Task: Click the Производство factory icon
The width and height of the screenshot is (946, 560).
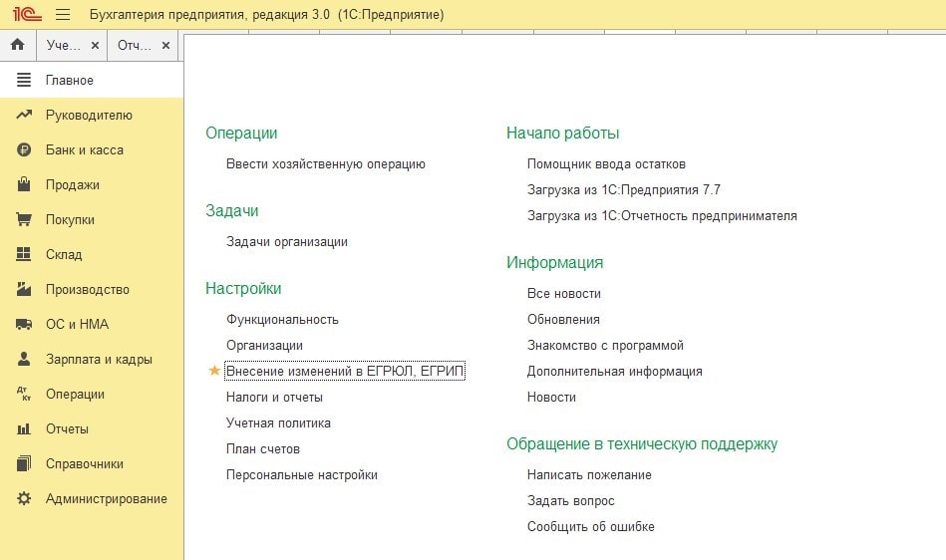Action: coord(24,289)
